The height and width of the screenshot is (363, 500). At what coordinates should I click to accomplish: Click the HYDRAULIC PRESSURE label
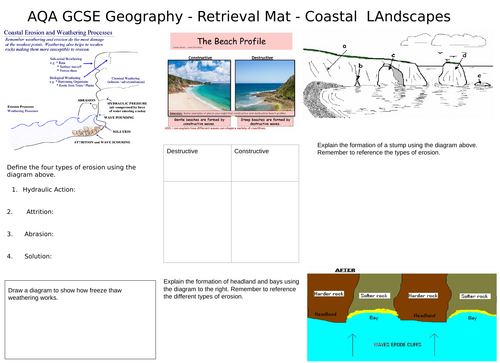pyautogui.click(x=127, y=104)
